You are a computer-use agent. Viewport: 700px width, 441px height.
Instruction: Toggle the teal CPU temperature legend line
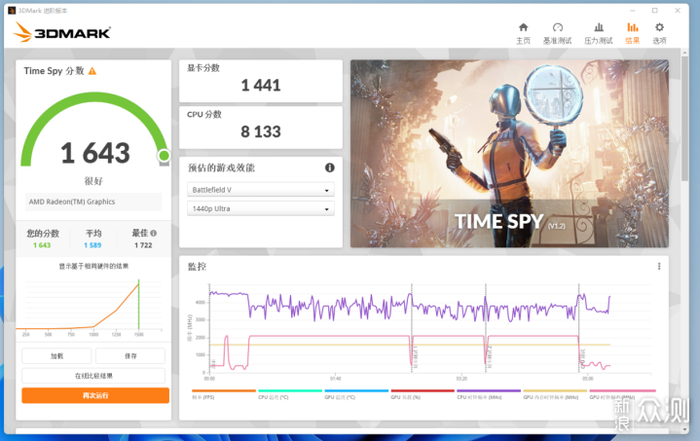(290, 394)
